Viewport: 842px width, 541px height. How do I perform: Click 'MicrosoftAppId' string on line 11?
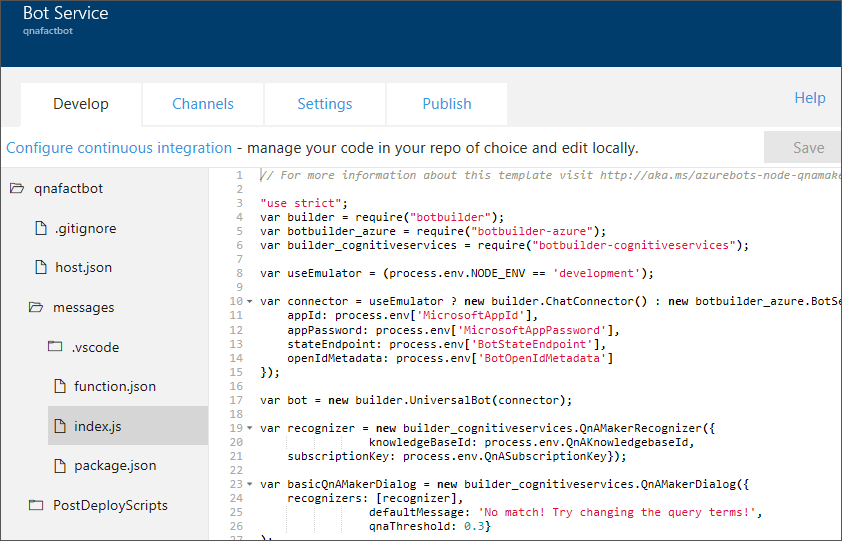[x=471, y=315]
